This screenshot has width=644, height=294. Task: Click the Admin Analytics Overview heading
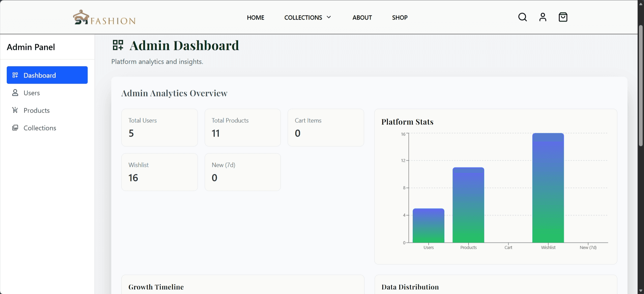(x=174, y=93)
